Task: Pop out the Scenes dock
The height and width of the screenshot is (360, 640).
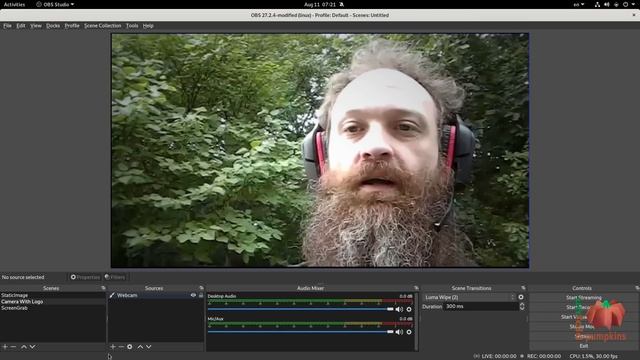Action: [x=103, y=288]
